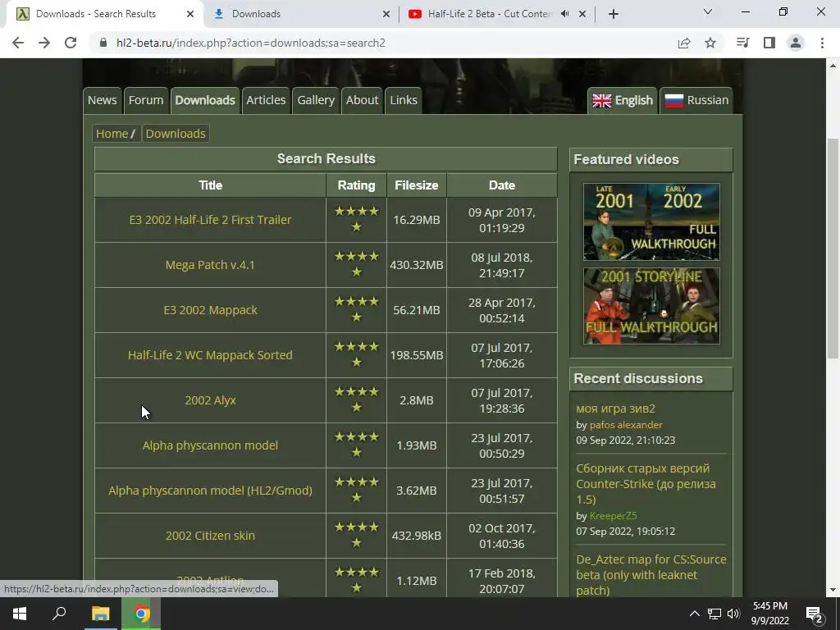Reload the current page
Viewport: 840px width, 630px height.
(x=71, y=43)
